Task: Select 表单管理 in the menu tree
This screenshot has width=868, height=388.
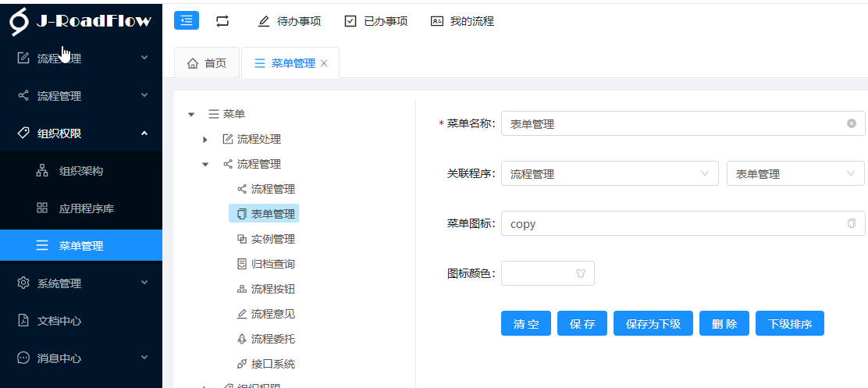Action: (264, 214)
